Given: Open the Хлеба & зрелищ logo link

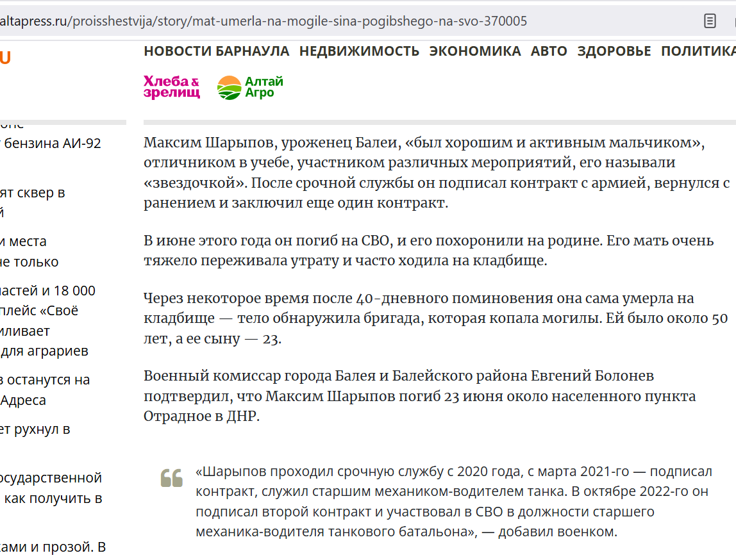Looking at the screenshot, I should [172, 87].
